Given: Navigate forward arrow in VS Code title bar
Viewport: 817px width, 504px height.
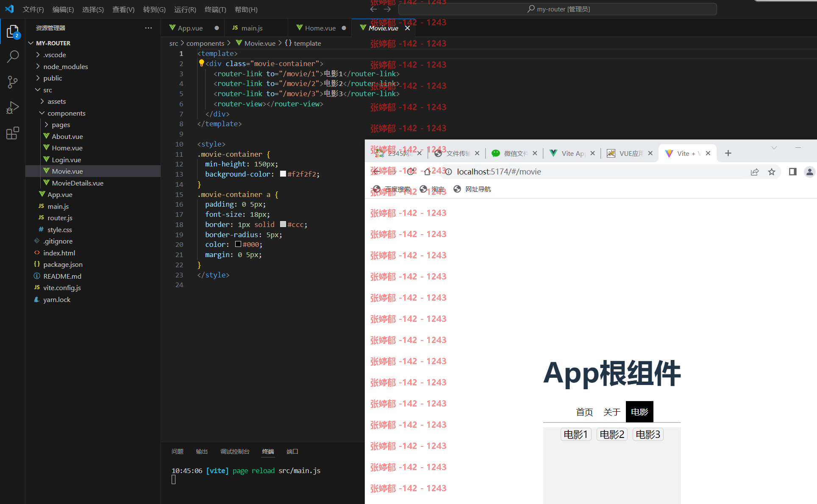Looking at the screenshot, I should pyautogui.click(x=387, y=9).
